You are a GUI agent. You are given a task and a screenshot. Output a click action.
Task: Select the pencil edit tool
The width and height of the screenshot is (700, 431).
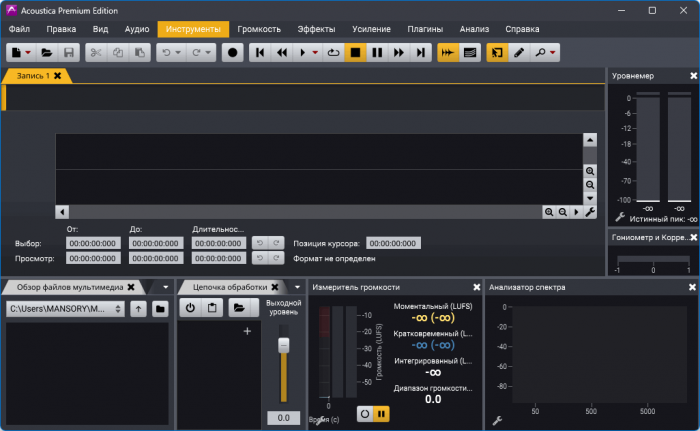(518, 52)
